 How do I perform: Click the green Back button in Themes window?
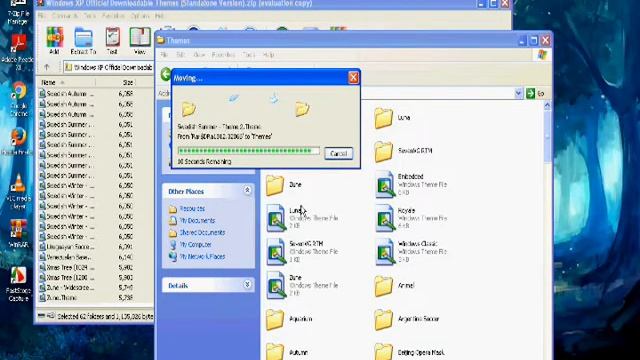tap(165, 74)
